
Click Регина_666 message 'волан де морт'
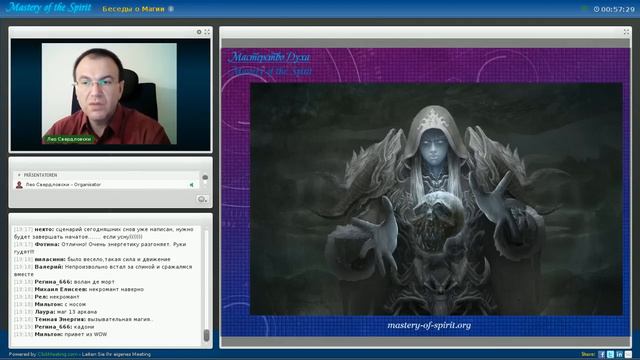tap(64, 282)
